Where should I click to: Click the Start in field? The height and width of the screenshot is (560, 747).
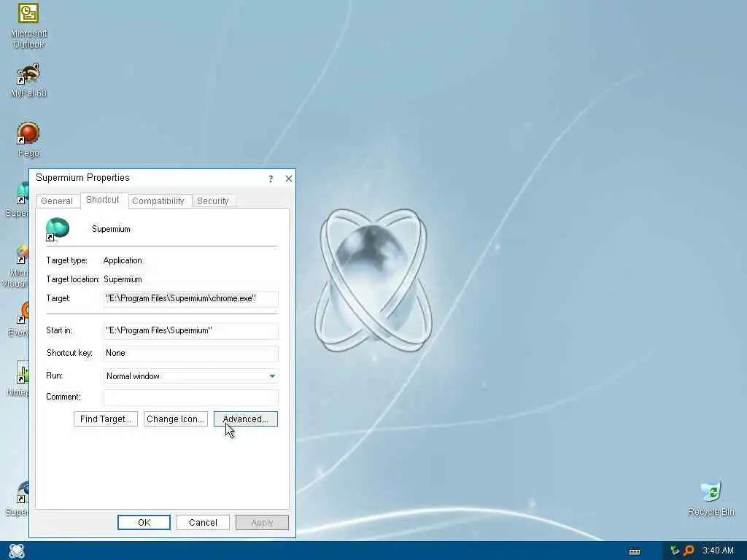(190, 330)
